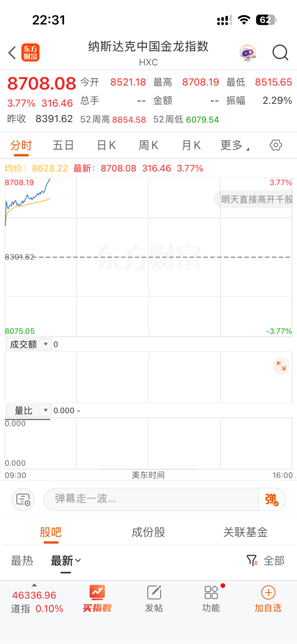
Task: Switch to the 成份股 tab
Action: [148, 532]
